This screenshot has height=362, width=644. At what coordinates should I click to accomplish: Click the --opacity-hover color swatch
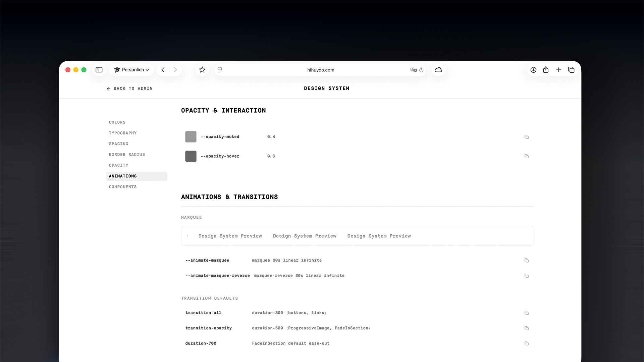tap(191, 156)
